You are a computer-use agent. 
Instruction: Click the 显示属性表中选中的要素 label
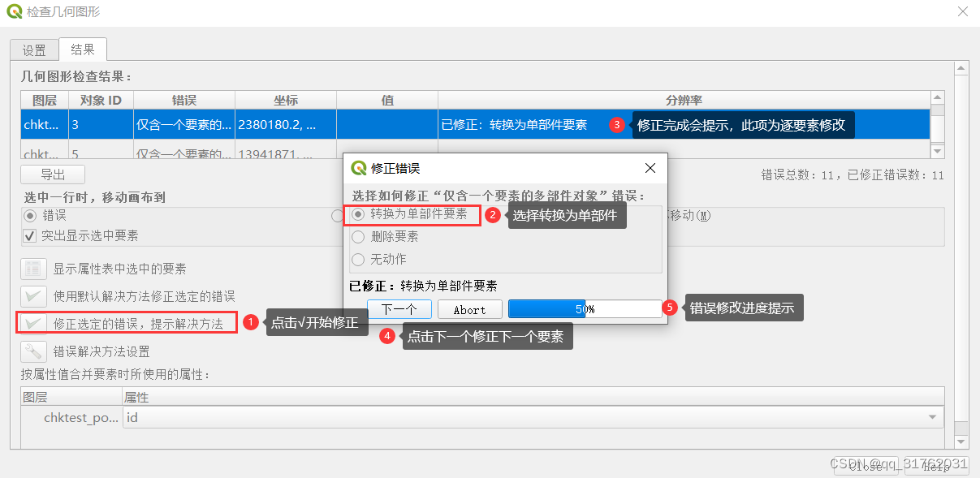[x=120, y=269]
